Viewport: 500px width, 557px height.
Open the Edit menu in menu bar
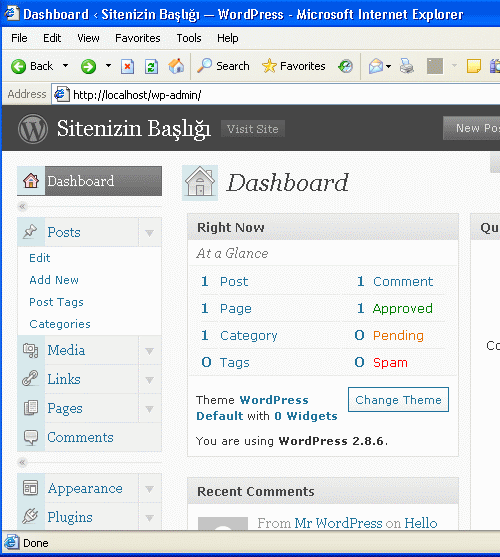point(52,38)
